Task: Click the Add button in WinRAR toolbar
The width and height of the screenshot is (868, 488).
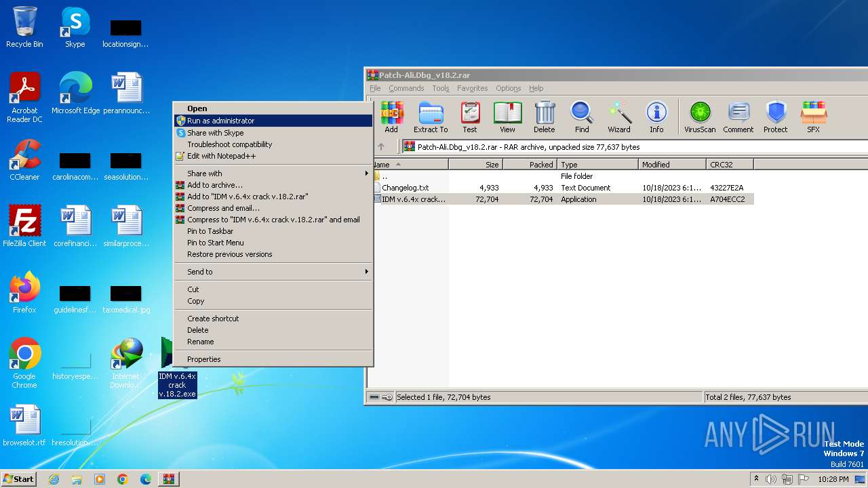Action: coord(391,117)
